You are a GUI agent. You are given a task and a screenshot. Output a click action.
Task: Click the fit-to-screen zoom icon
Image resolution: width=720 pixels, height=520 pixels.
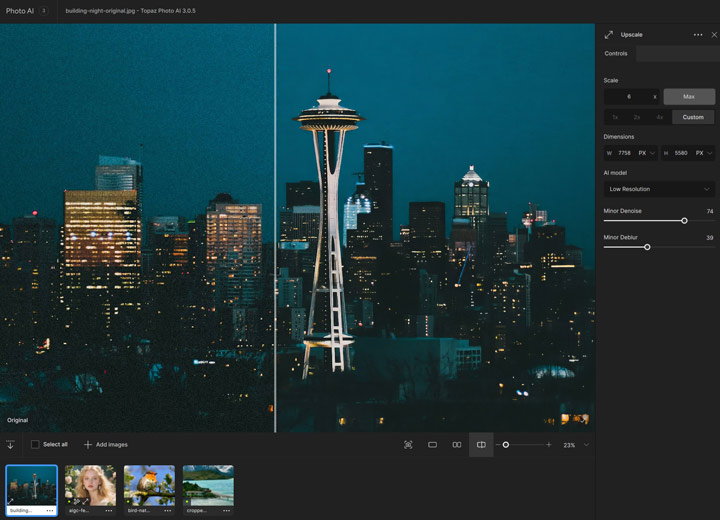point(408,445)
